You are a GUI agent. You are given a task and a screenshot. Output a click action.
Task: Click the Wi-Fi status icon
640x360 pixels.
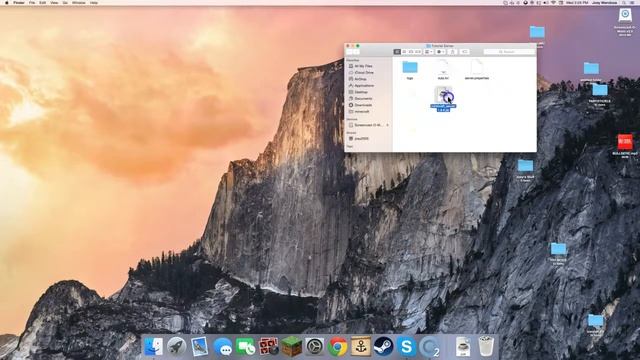[553, 2]
